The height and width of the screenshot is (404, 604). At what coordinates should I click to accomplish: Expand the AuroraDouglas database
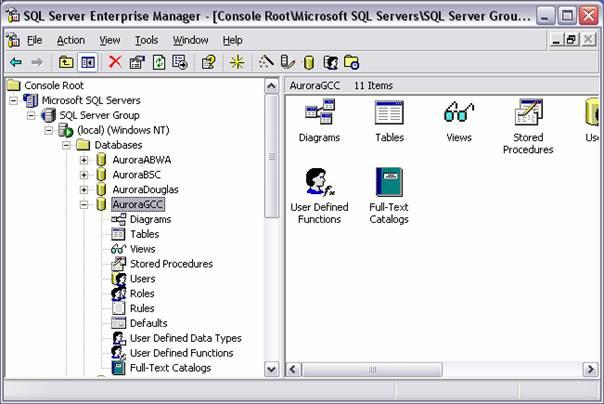click(84, 190)
